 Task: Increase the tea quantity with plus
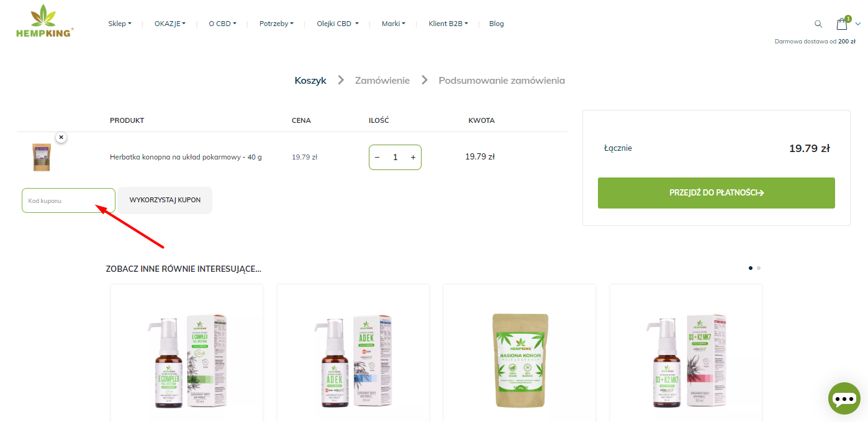coord(413,158)
